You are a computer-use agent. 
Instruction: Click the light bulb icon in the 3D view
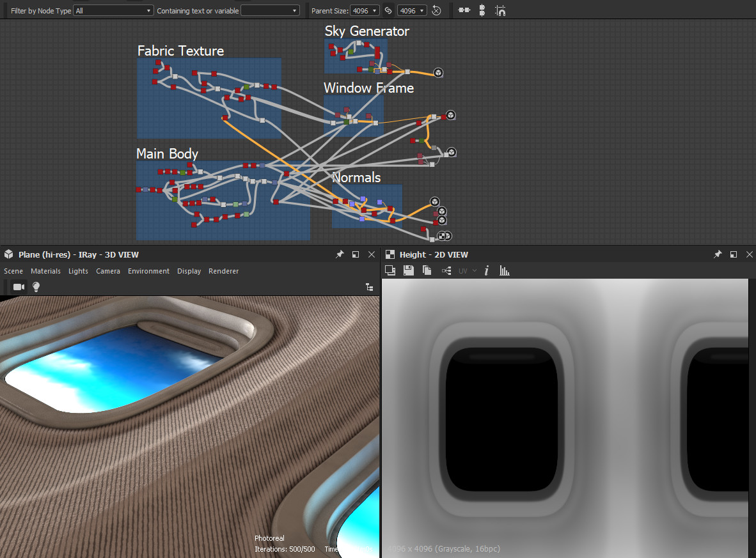36,287
